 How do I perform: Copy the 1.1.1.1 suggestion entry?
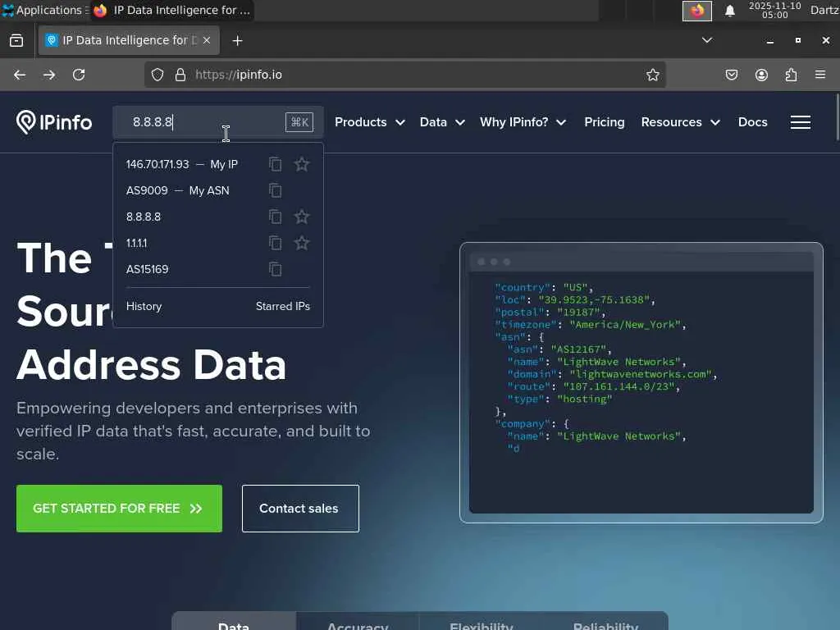(x=276, y=243)
